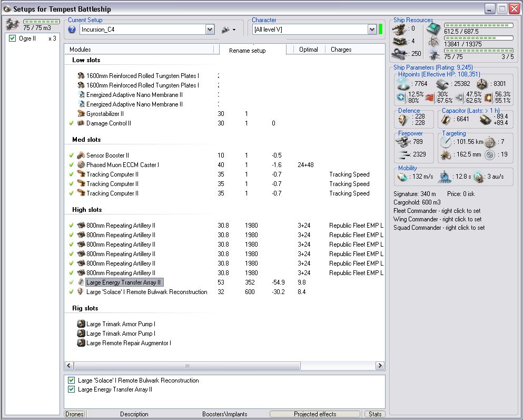Toggle Damage Control II active checkmark

click(71, 123)
